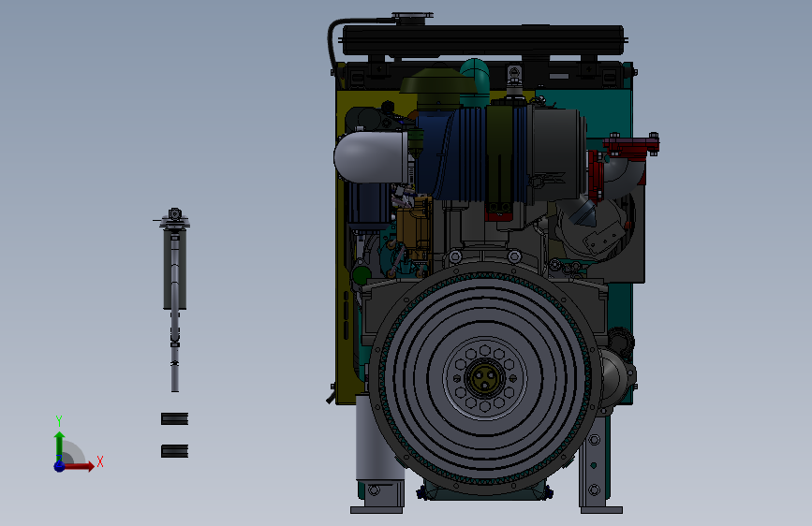Viewport: 812px width, 526px height.
Task: Select the black radiator top tank
Action: click(482, 40)
